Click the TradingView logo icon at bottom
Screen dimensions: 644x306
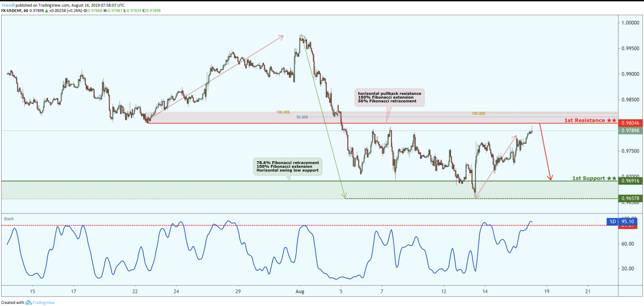(x=28, y=303)
